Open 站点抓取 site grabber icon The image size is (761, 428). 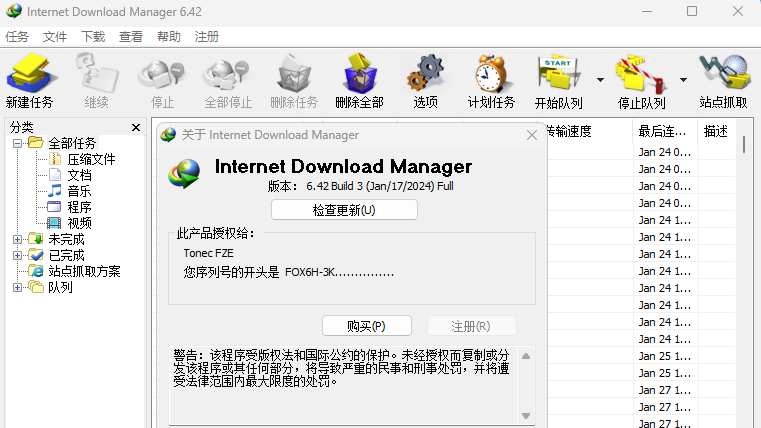tap(723, 73)
